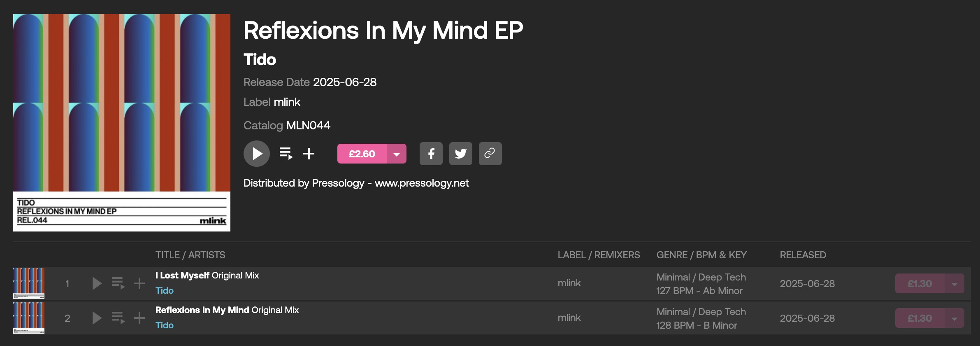The image size is (980, 346).
Task: Buy the full EP for £2.60
Action: 362,154
